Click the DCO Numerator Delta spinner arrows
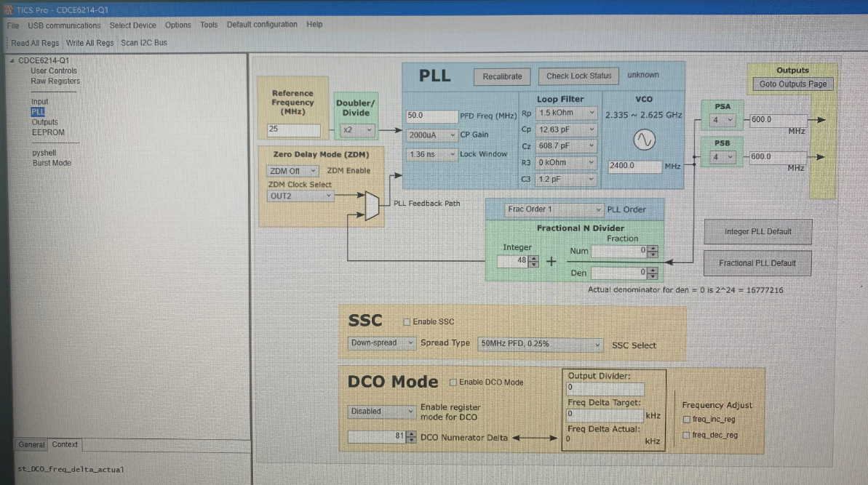This screenshot has height=485, width=868. pyautogui.click(x=411, y=438)
